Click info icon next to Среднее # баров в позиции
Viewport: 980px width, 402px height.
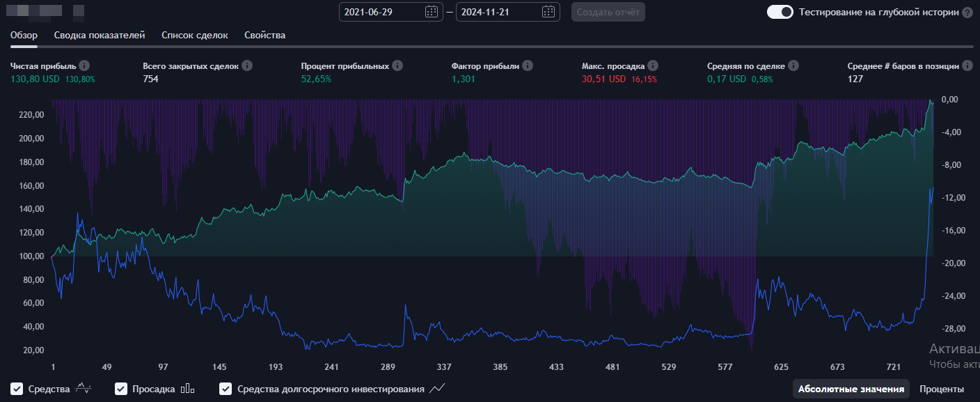coord(967,65)
